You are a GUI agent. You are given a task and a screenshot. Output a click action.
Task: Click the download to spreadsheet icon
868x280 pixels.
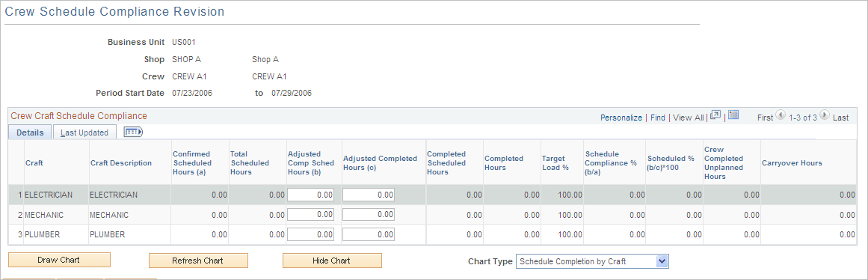point(733,115)
